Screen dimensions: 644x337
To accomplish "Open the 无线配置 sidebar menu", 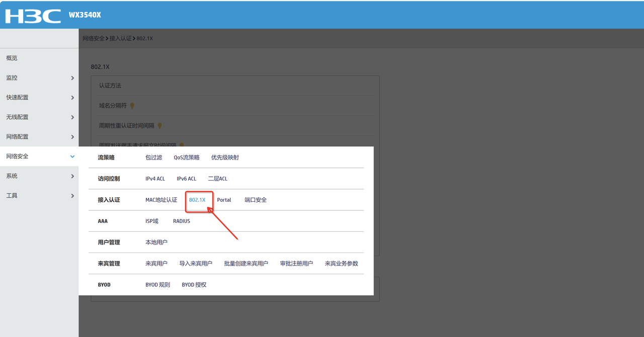I will point(39,117).
